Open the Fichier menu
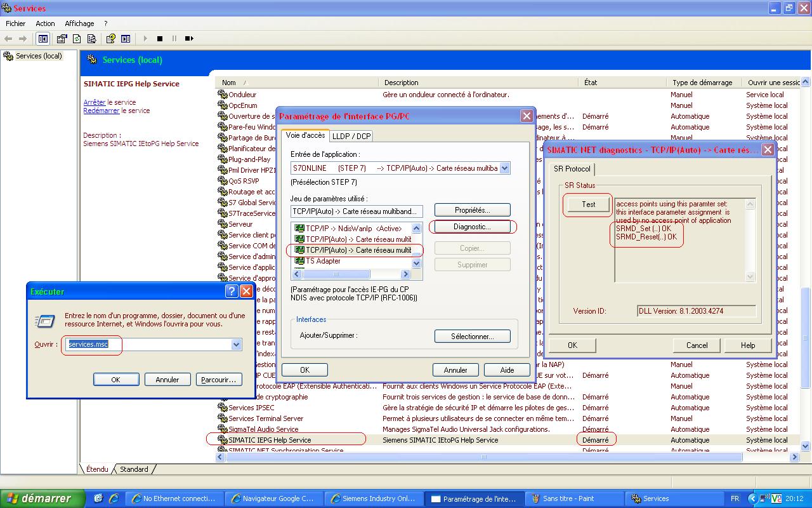812x508 pixels. (16, 23)
